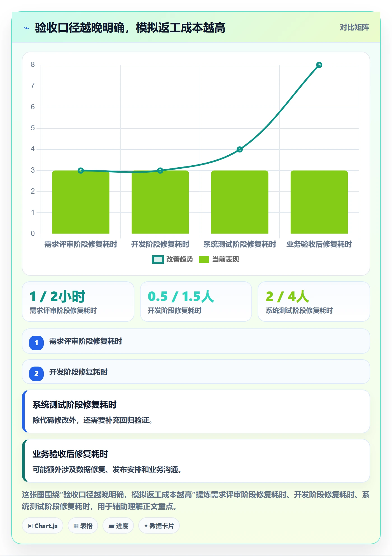Click text 除代码修改外，还需要补充回归验证。
This screenshot has width=392, height=556.
(x=92, y=420)
